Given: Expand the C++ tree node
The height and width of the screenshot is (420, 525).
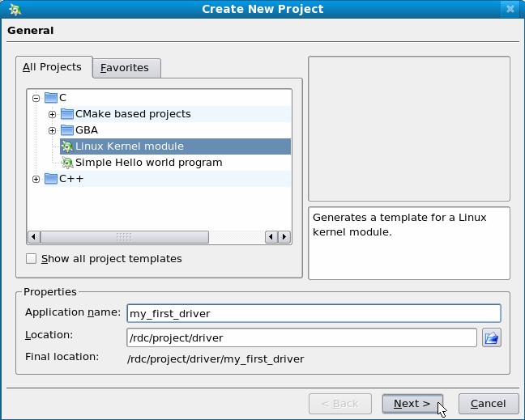Looking at the screenshot, I should coord(36,179).
